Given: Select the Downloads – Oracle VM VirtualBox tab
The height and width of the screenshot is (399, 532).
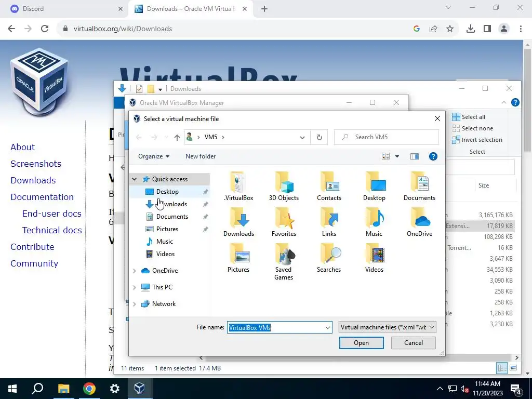Looking at the screenshot, I should pos(190,9).
